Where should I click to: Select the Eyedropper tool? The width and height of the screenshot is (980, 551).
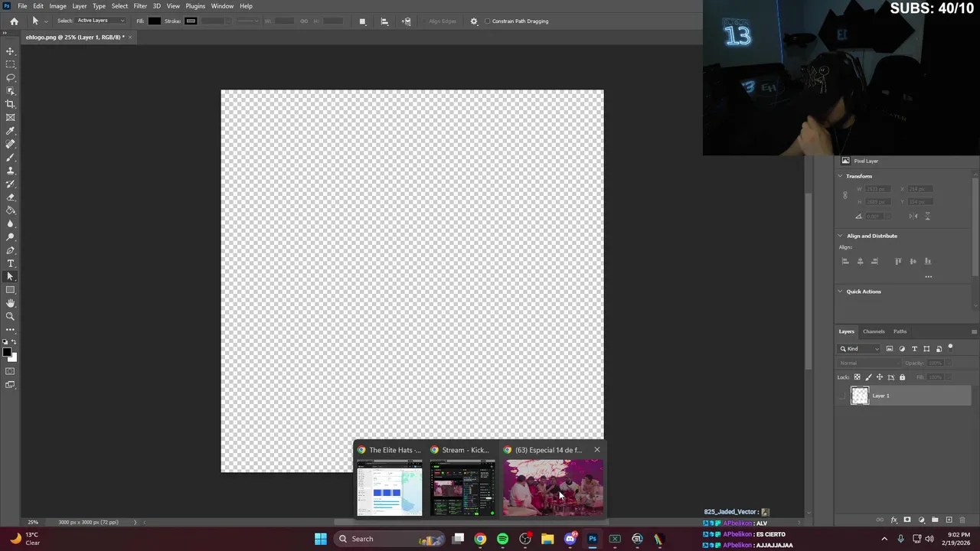[x=11, y=131]
